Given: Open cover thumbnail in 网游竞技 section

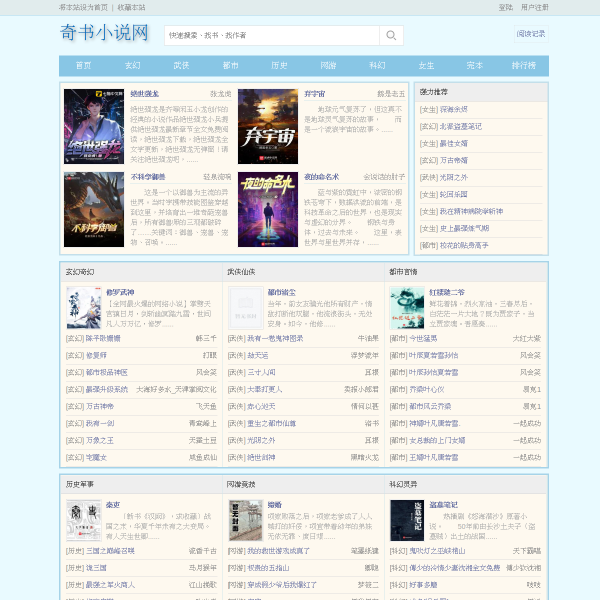Looking at the screenshot, I should 246,520.
